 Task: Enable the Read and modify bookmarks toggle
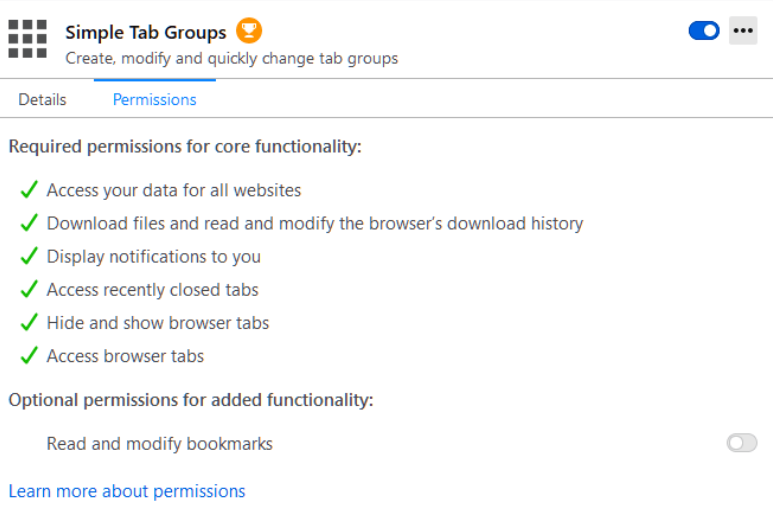tap(741, 443)
